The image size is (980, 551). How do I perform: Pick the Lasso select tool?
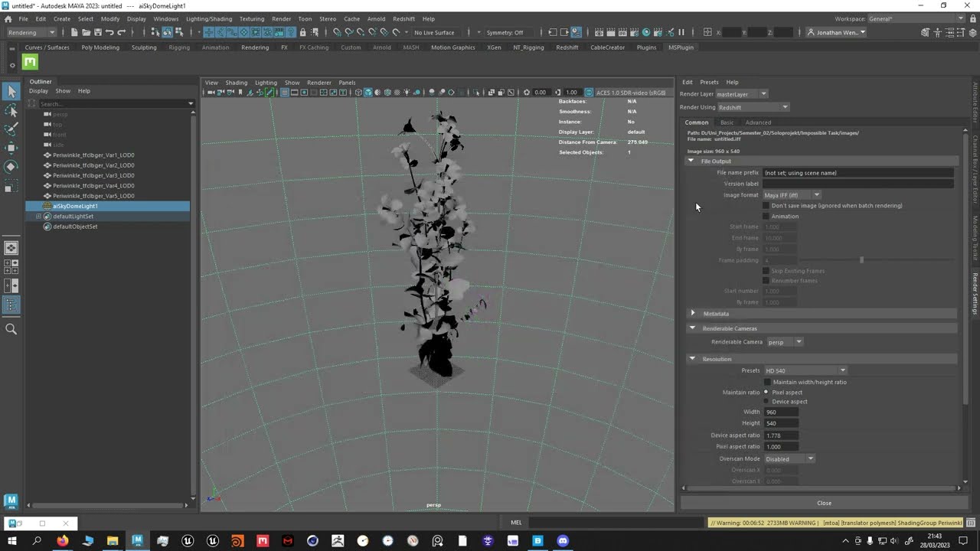point(11,111)
